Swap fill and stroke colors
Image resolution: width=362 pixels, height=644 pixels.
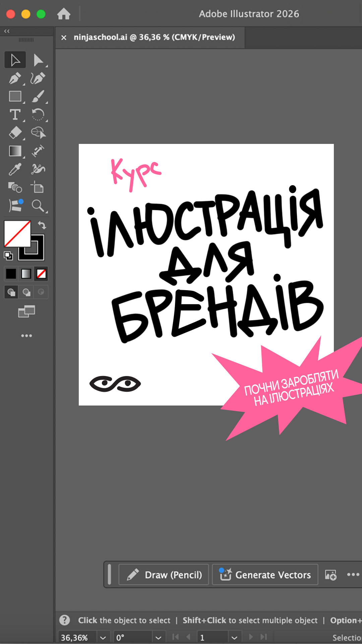point(42,225)
